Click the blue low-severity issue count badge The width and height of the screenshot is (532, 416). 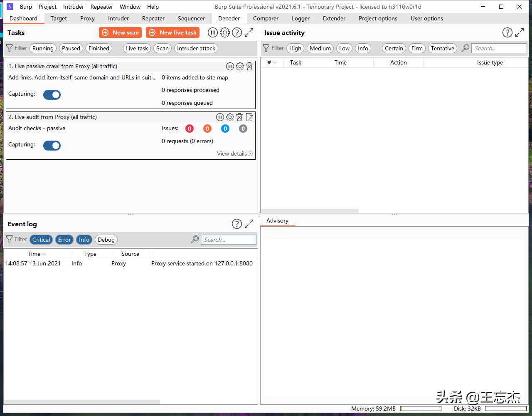click(225, 129)
